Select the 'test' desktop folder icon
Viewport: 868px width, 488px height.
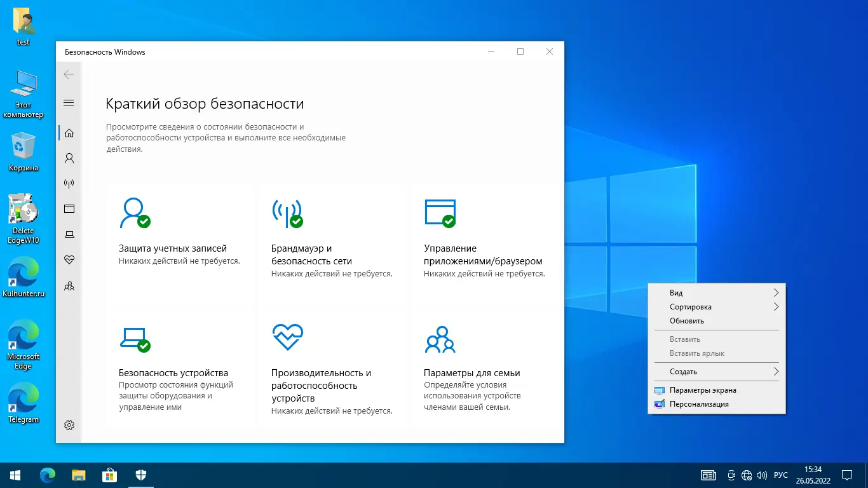click(x=24, y=27)
